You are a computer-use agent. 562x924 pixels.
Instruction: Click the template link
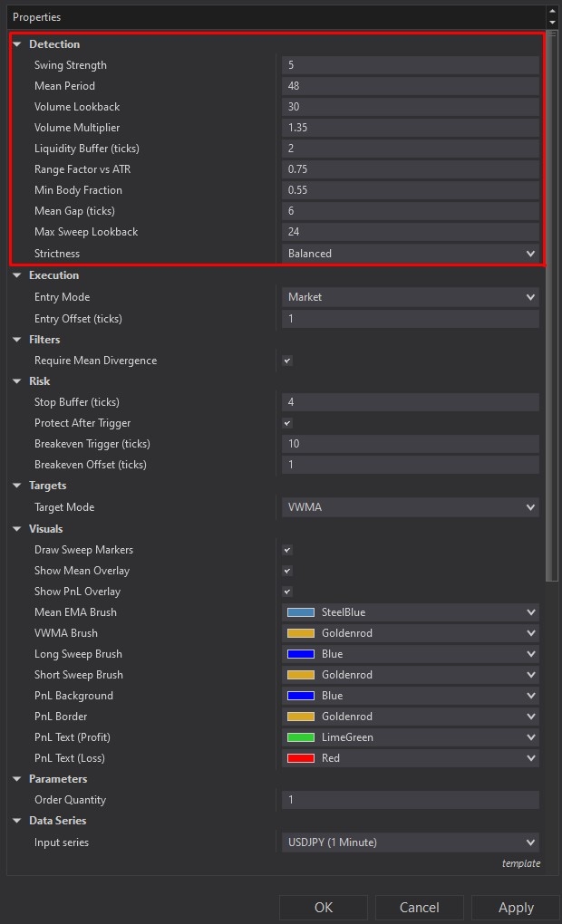pyautogui.click(x=521, y=863)
